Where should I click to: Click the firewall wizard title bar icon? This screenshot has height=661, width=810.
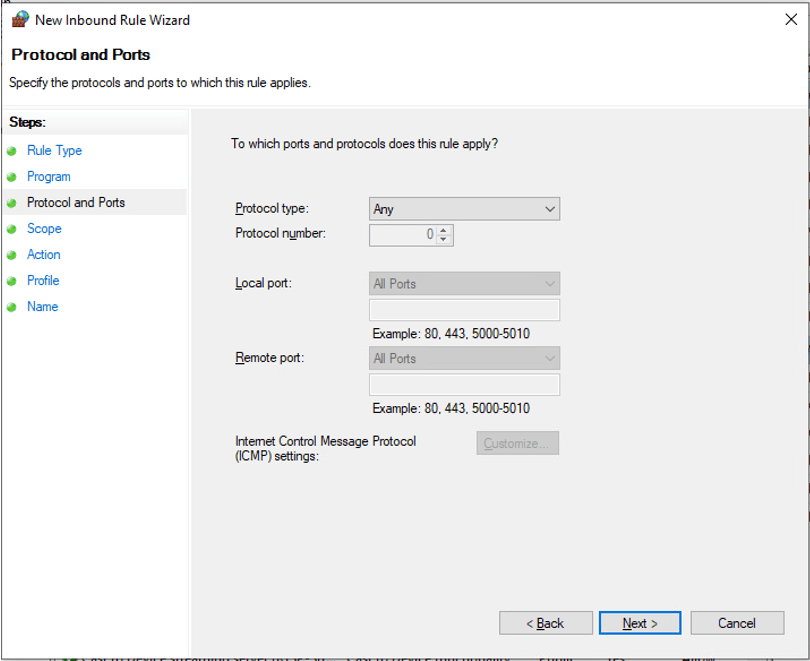click(20, 20)
